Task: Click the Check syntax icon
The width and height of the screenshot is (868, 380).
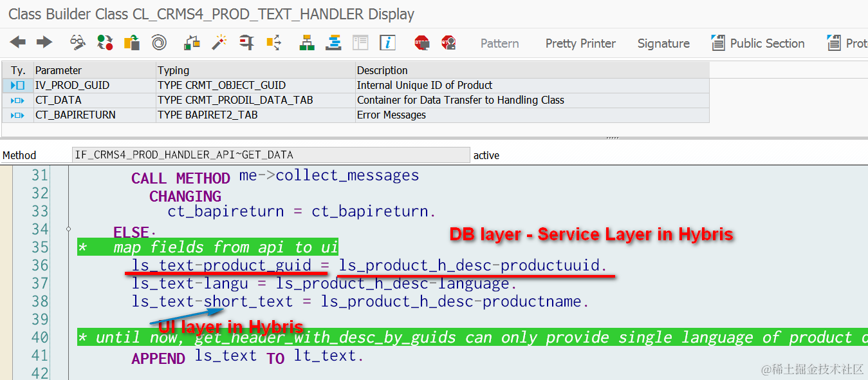Action: click(x=192, y=43)
